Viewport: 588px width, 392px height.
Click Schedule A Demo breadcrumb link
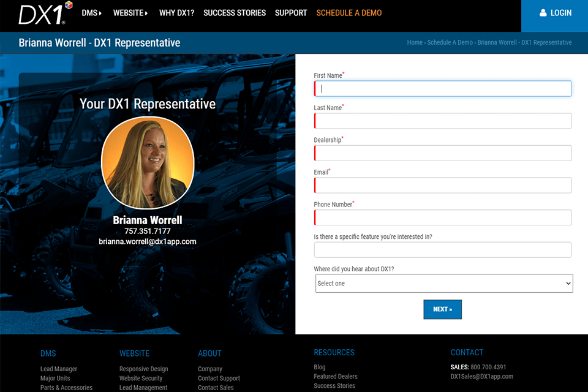pos(450,42)
